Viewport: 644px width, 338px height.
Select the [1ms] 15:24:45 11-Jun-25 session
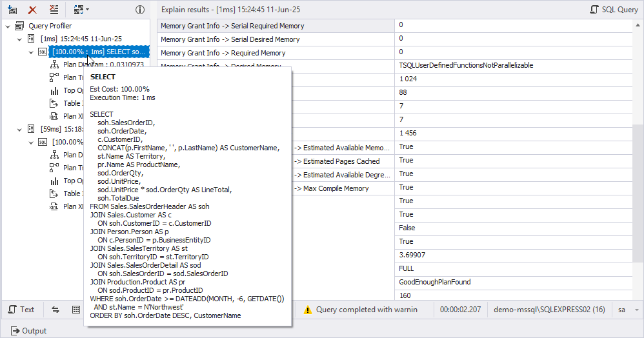coord(81,39)
